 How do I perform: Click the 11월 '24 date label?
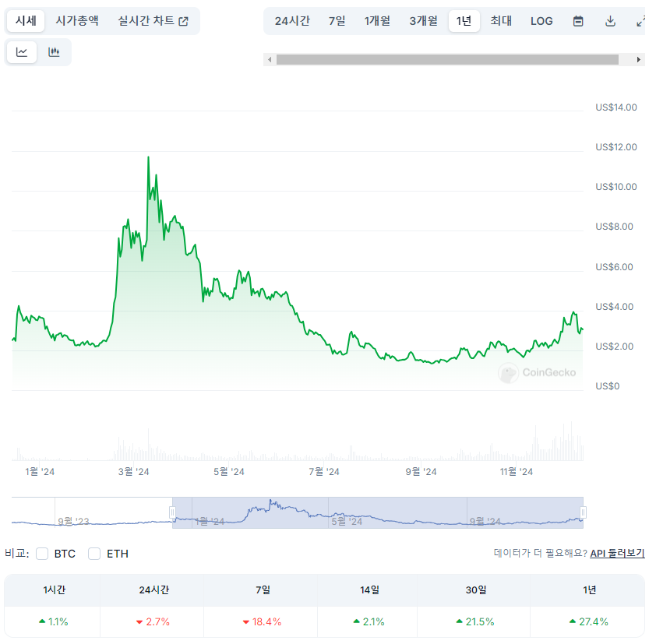click(517, 472)
